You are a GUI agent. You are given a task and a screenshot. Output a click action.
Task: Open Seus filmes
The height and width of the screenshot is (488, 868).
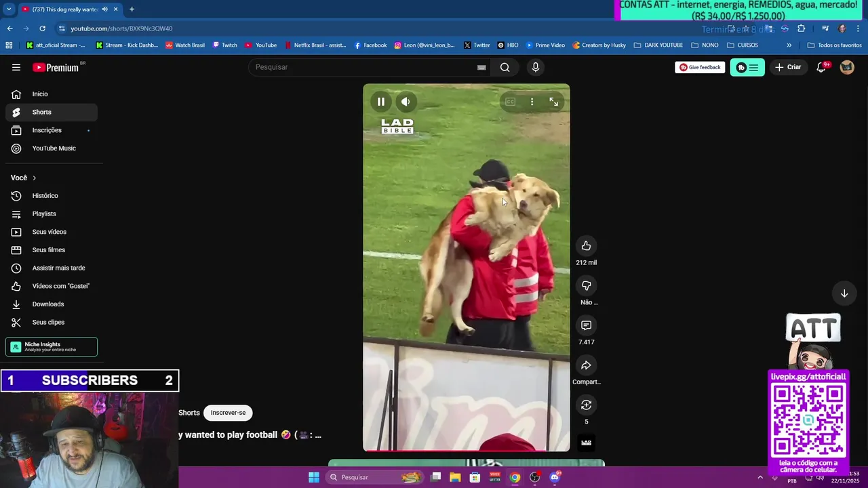coord(52,250)
